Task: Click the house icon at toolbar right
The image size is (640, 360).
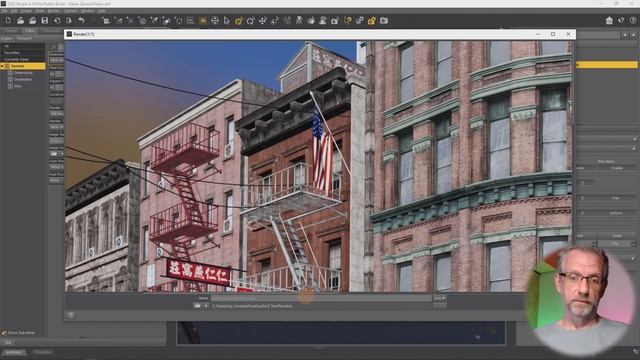Action: click(609, 20)
